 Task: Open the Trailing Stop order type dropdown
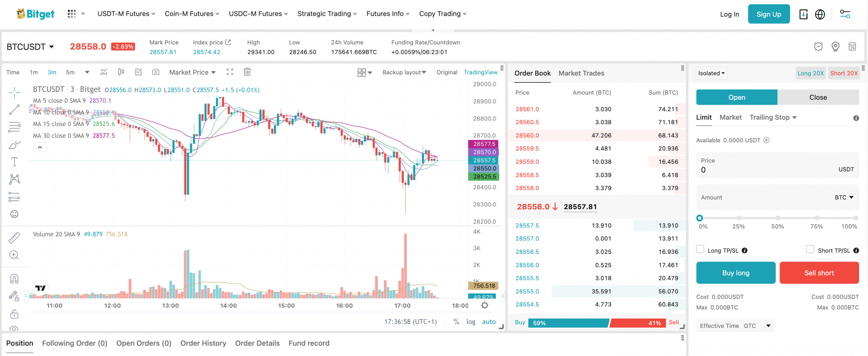point(773,117)
